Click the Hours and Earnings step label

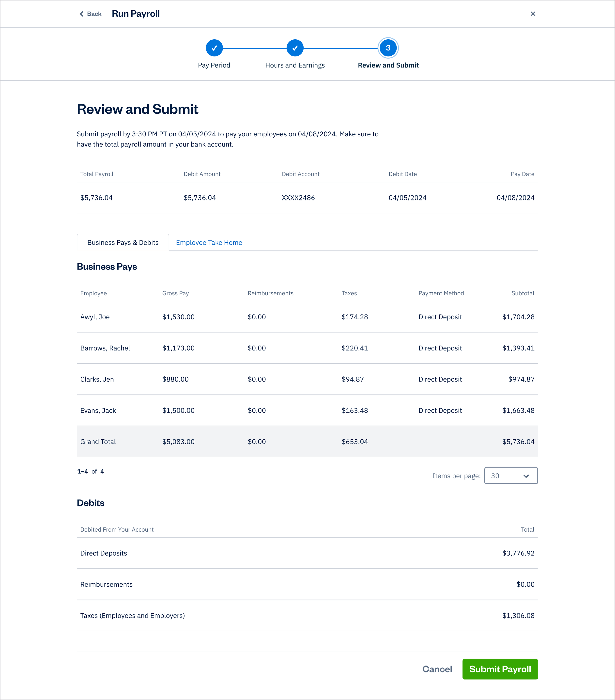[295, 65]
